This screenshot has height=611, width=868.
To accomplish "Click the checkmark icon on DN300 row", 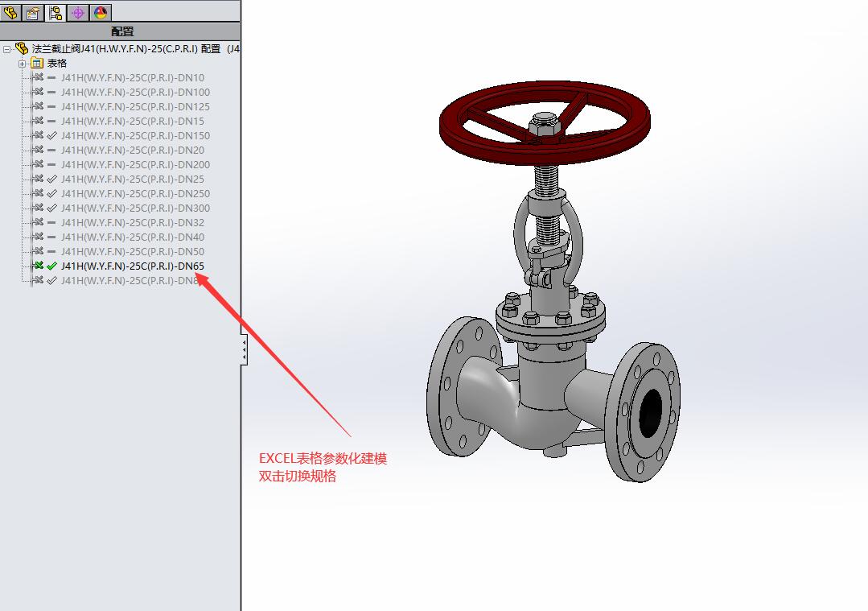I will [x=51, y=208].
